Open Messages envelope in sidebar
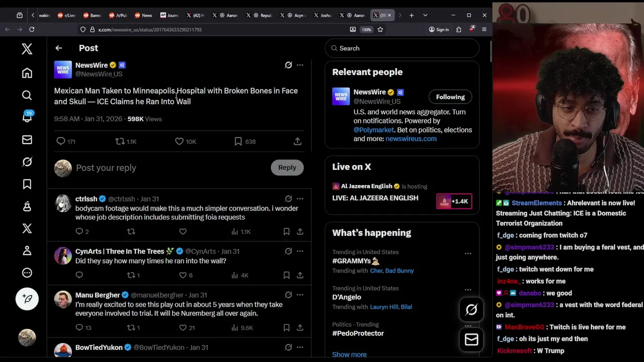Image resolution: width=644 pixels, height=362 pixels. click(x=27, y=140)
